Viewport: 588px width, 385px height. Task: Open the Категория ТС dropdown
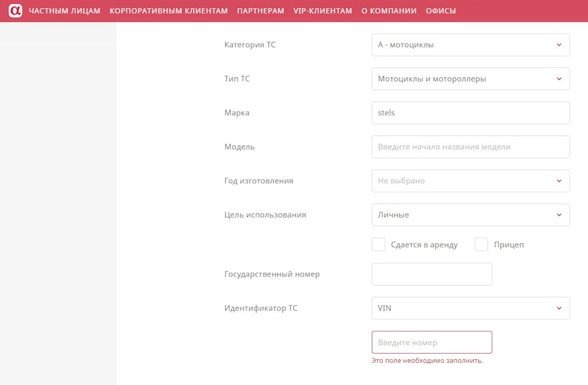[470, 45]
